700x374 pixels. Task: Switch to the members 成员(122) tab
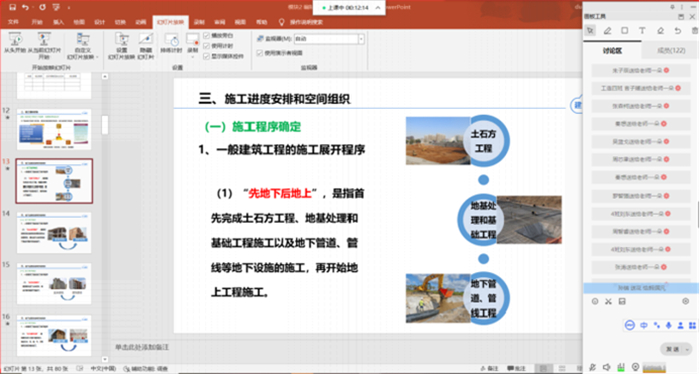coord(671,50)
